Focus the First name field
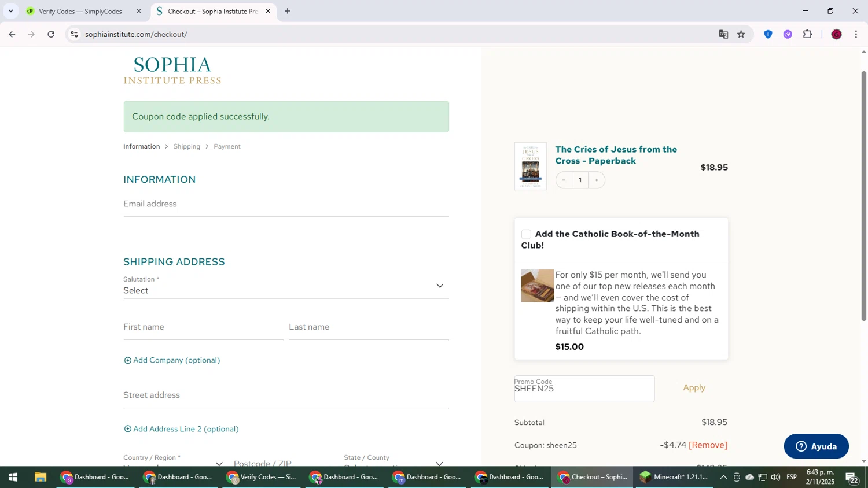The width and height of the screenshot is (868, 488). (x=203, y=327)
